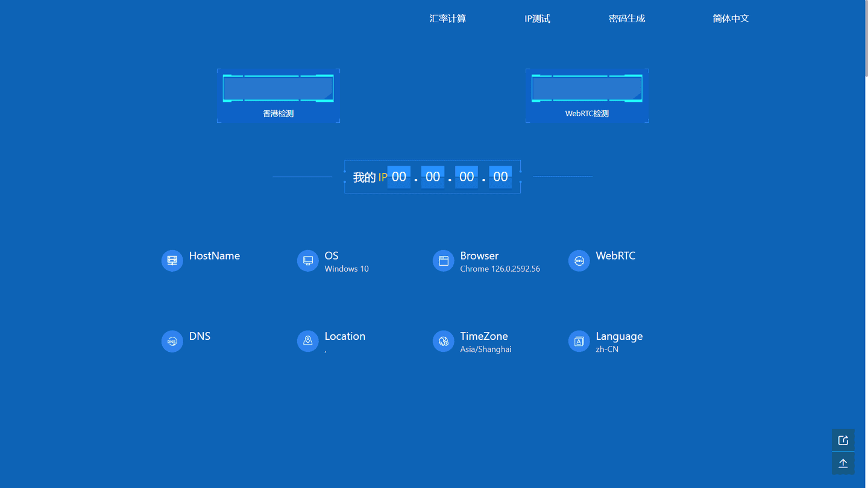
Task: Click the 香港检测 button
Action: (278, 96)
